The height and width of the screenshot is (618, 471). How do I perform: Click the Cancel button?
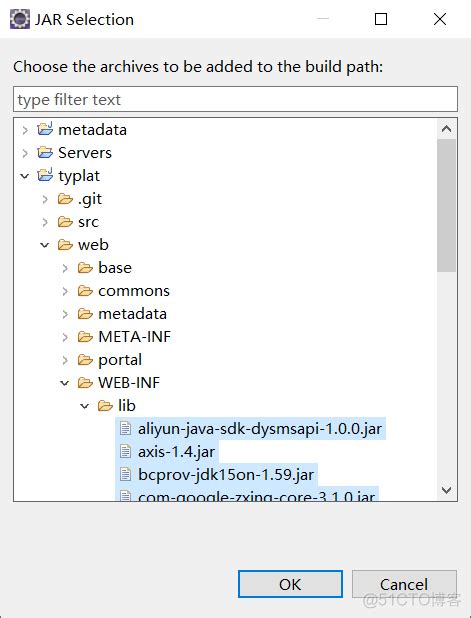click(x=404, y=584)
